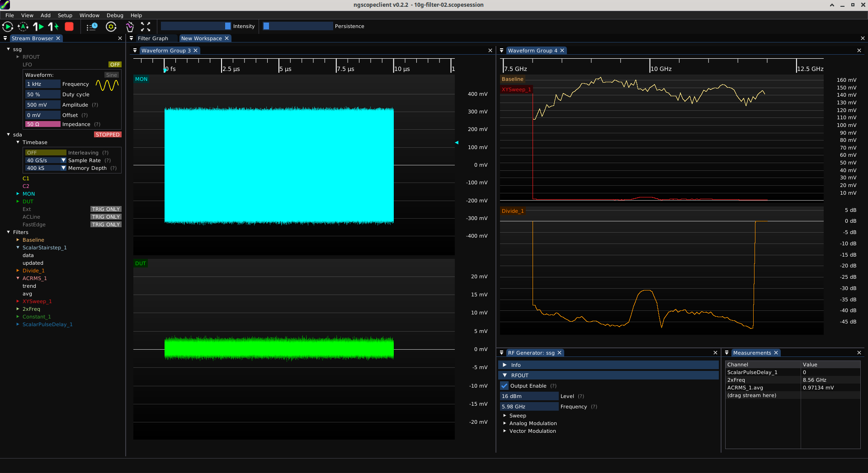Open the Waveform Group 4 dock menu icon
868x473 pixels.
[501, 51]
